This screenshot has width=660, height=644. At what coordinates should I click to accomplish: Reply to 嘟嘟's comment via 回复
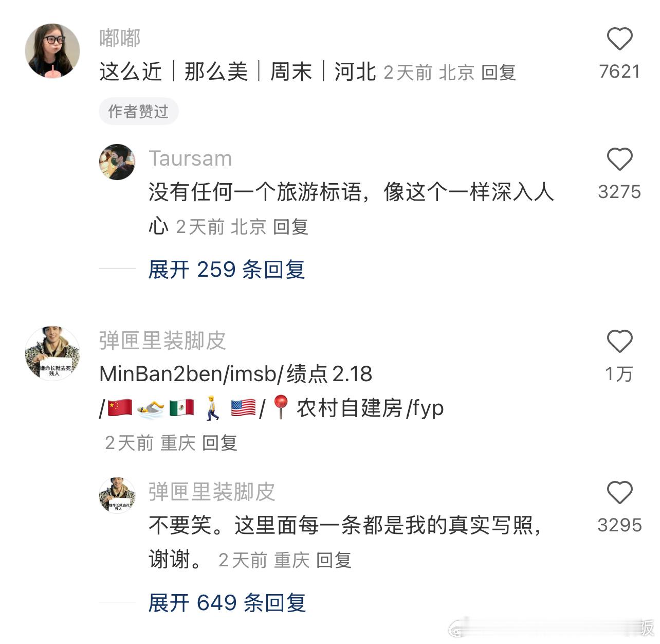pyautogui.click(x=498, y=73)
